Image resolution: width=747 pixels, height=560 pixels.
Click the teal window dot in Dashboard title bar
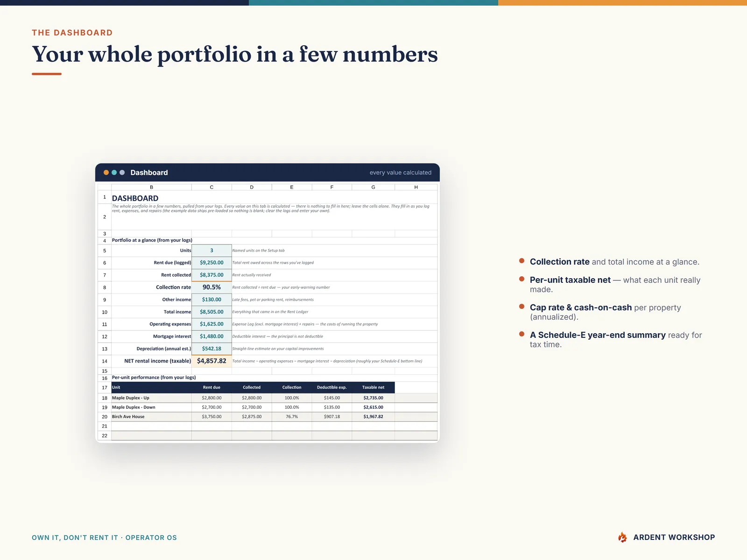pyautogui.click(x=114, y=173)
